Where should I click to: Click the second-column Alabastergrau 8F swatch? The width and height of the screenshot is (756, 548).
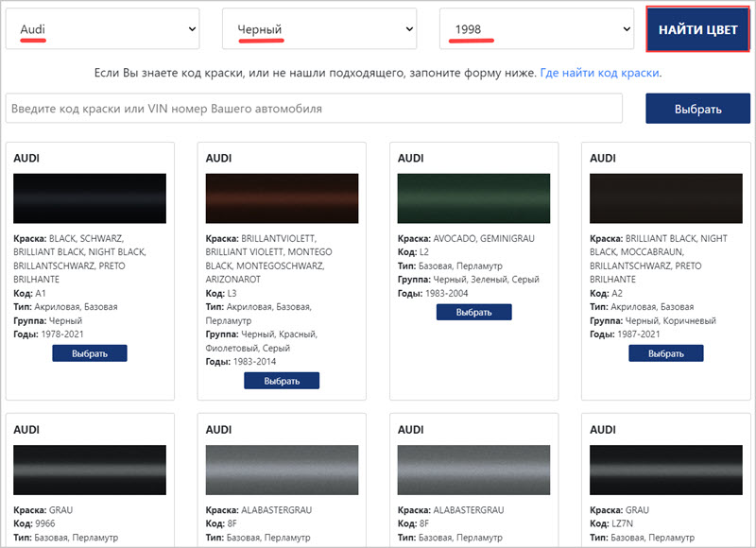tap(282, 470)
